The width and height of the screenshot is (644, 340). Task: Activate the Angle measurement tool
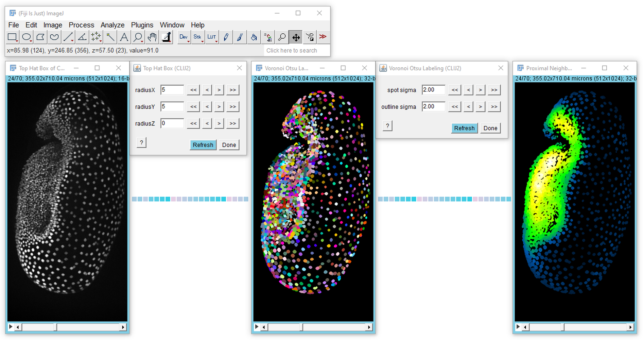tap(82, 37)
